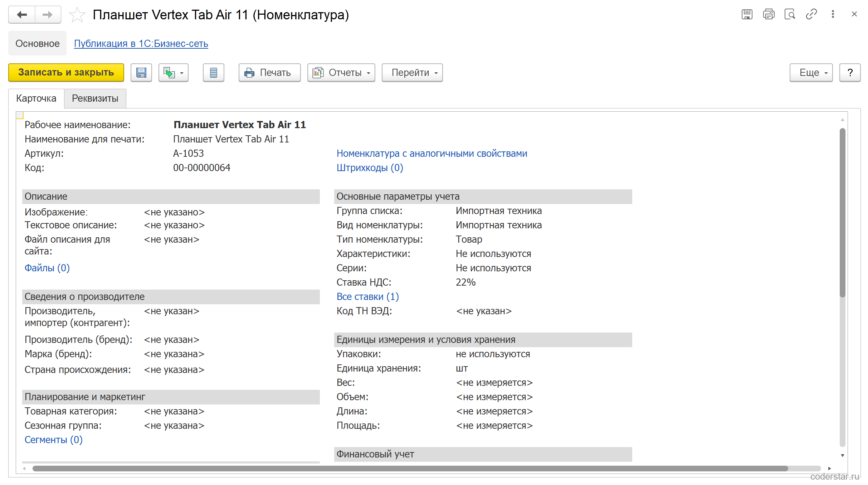Open the Все ставки (1) link
Image resolution: width=868 pixels, height=485 pixels.
click(367, 297)
